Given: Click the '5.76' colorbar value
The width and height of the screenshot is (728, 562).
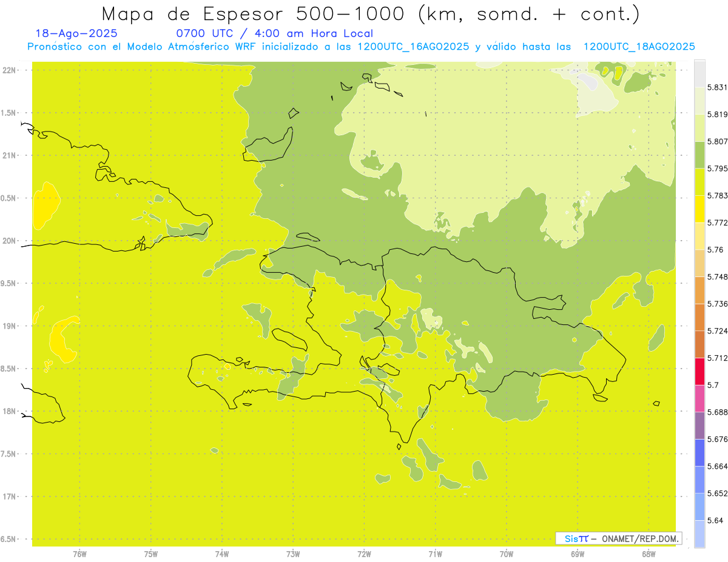Looking at the screenshot, I should coord(715,250).
